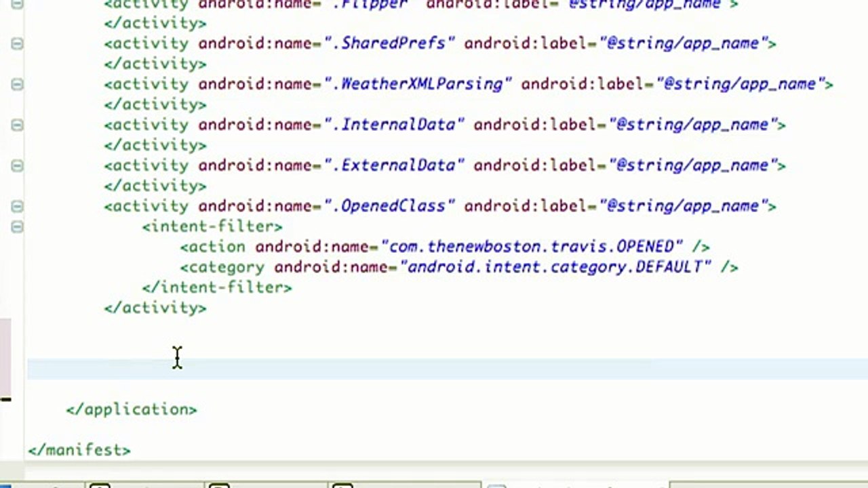
Task: Click the ".OpenedClass" name value
Action: [389, 206]
